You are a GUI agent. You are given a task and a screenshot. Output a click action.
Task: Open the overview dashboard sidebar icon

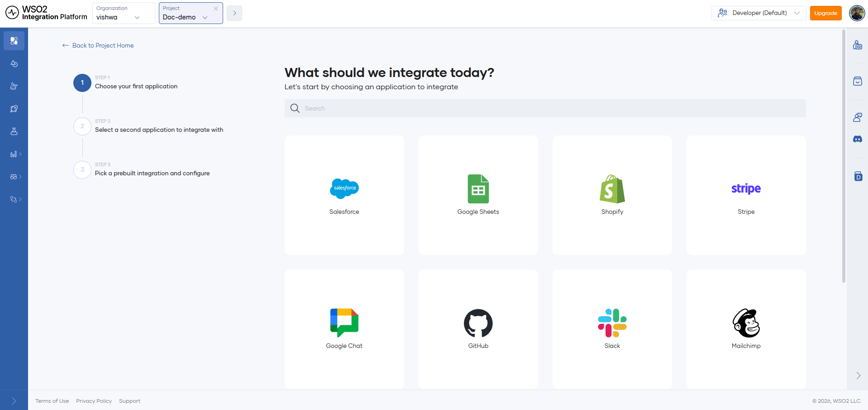(14, 41)
